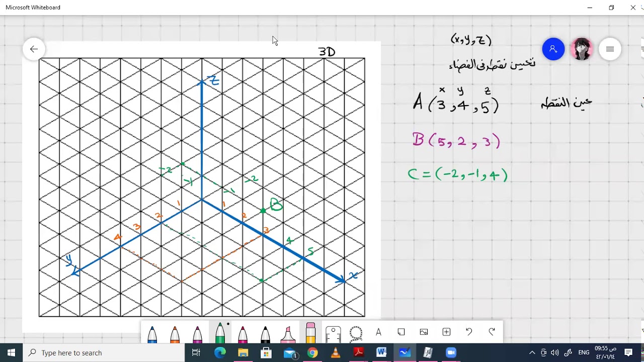Open the app right of Whiteboard on the taskbar

(x=428, y=352)
